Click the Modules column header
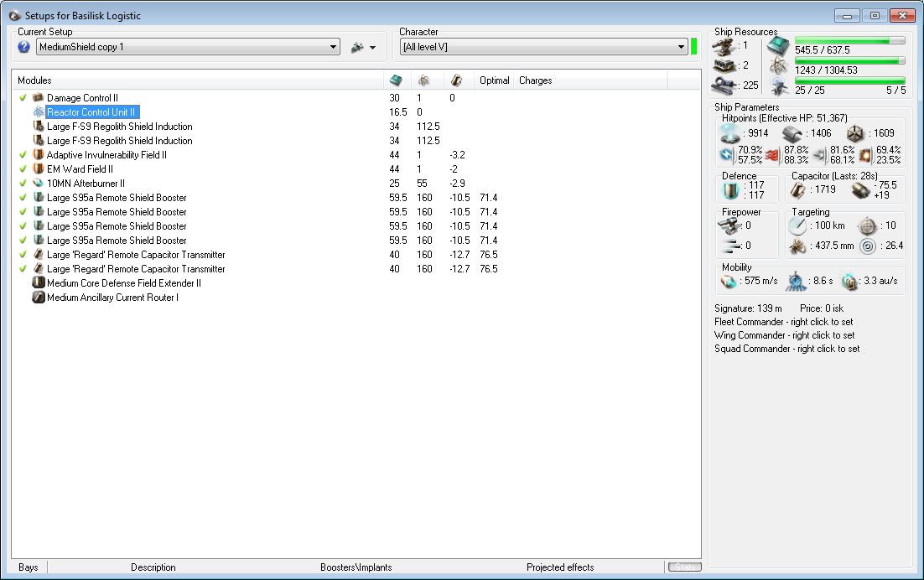The image size is (924, 580). pos(34,80)
